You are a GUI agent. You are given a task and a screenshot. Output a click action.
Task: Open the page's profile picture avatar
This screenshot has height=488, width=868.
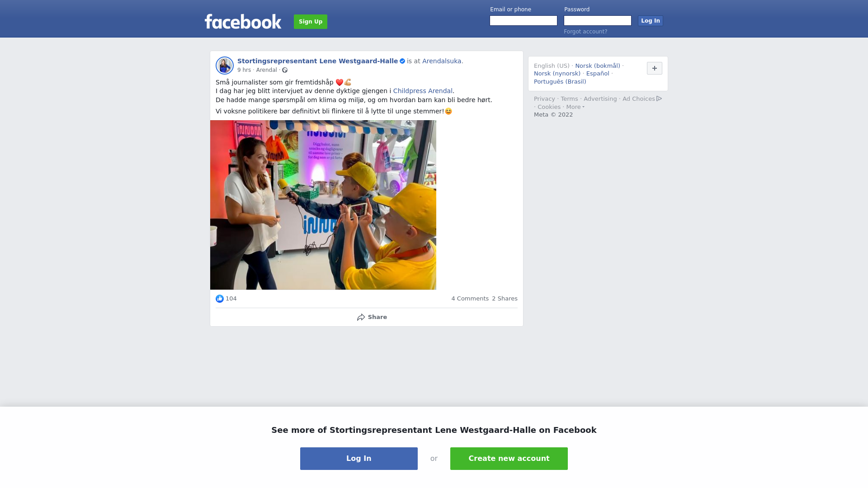point(225,66)
